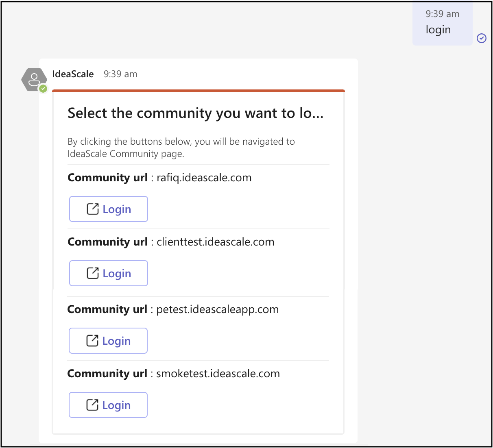Image resolution: width=493 pixels, height=448 pixels.
Task: Click the IdeaScale sender name
Action: pos(73,74)
